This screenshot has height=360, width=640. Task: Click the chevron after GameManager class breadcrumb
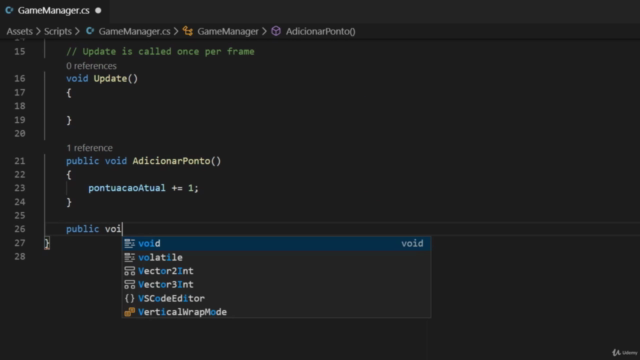(x=264, y=31)
